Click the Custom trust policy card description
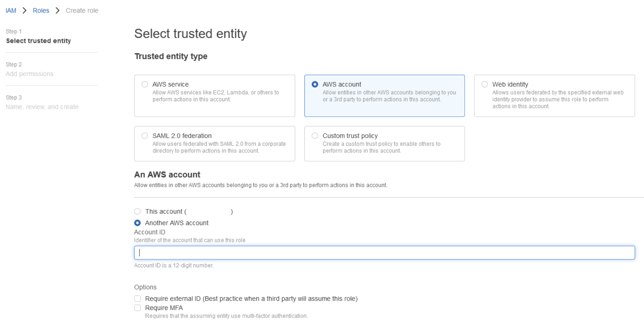The image size is (644, 326). (381, 147)
